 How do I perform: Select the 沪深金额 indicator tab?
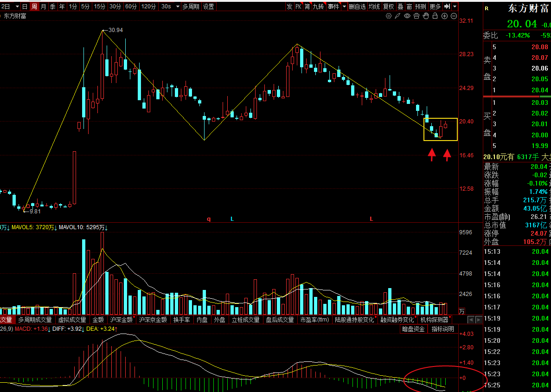pos(122,320)
